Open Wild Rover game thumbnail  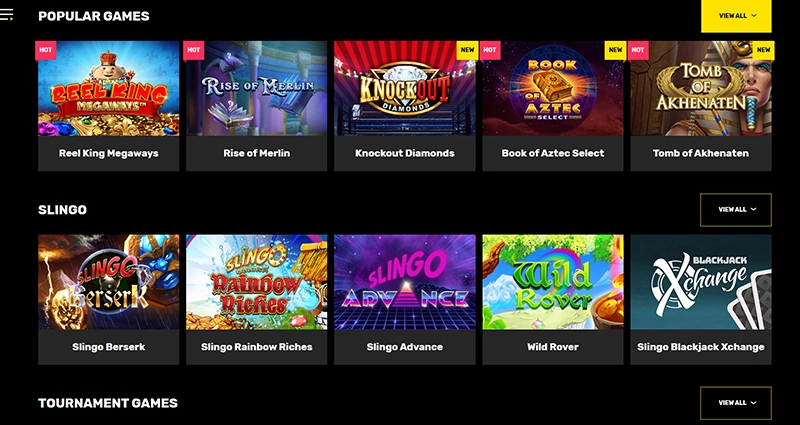point(553,282)
